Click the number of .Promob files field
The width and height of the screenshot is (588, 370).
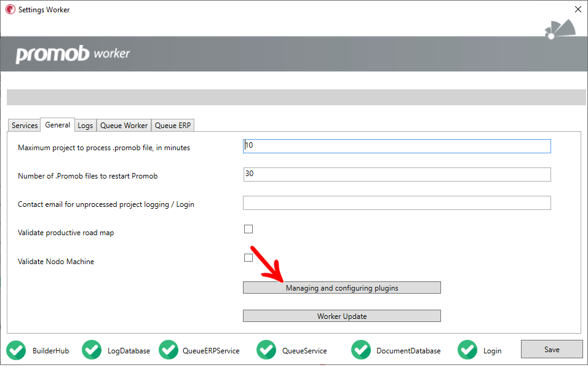397,174
